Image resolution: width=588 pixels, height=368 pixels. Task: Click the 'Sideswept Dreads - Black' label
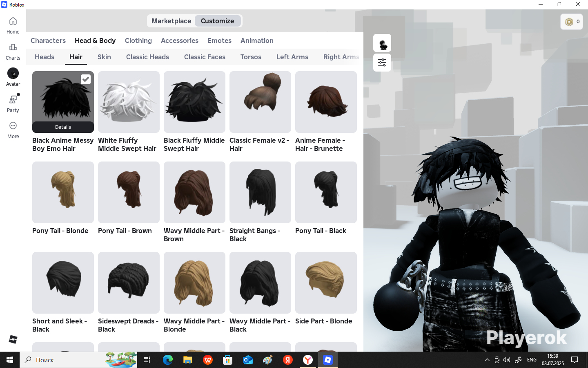pyautogui.click(x=128, y=325)
